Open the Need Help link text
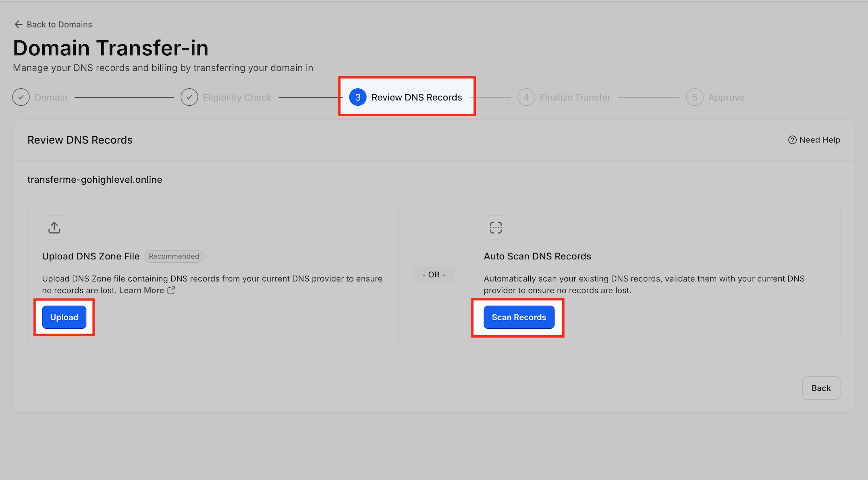 [820, 140]
